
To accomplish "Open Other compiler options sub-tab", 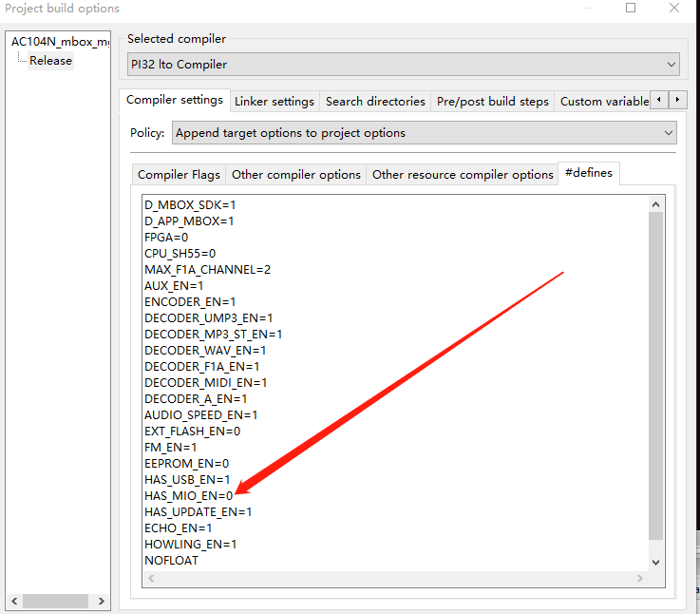I will point(296,175).
